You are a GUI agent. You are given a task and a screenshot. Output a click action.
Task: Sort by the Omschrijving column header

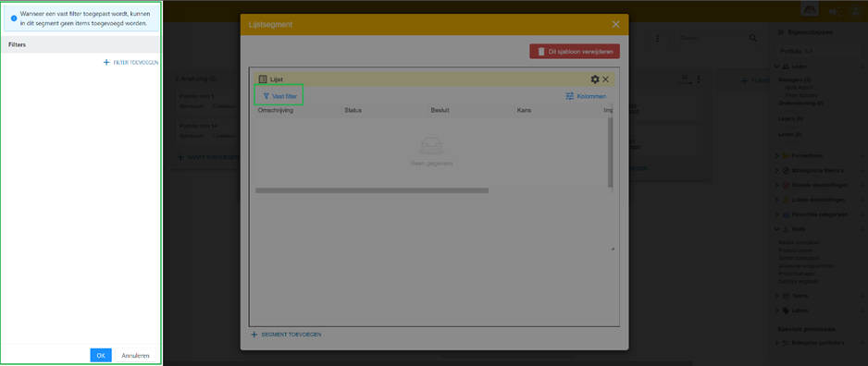tap(276, 111)
